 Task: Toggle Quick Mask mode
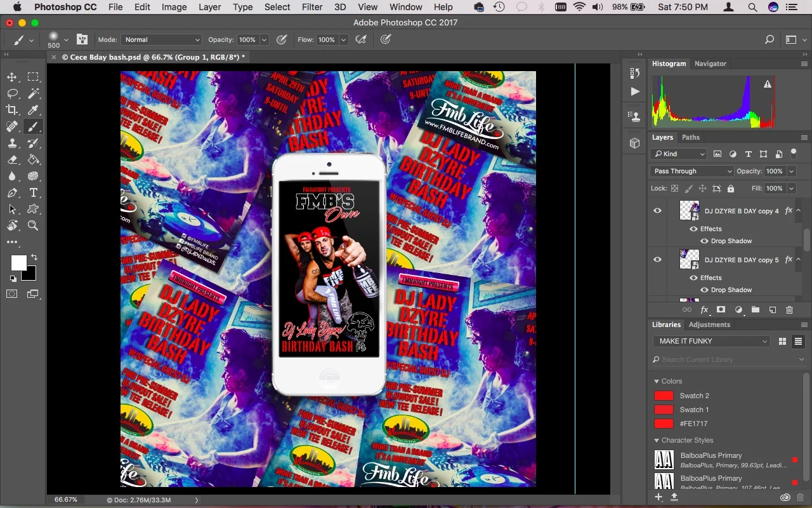12,294
